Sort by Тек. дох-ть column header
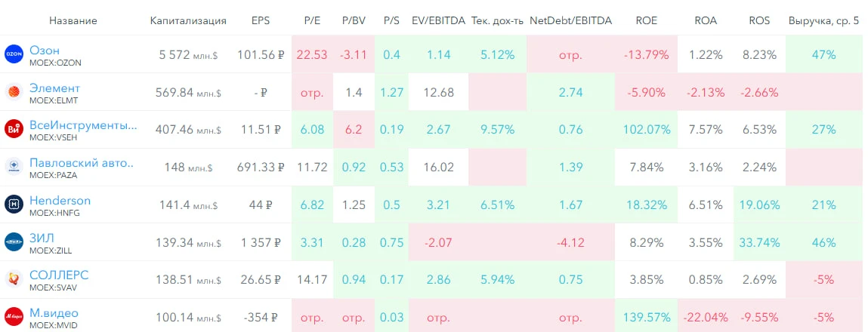The image size is (868, 332). pos(498,21)
